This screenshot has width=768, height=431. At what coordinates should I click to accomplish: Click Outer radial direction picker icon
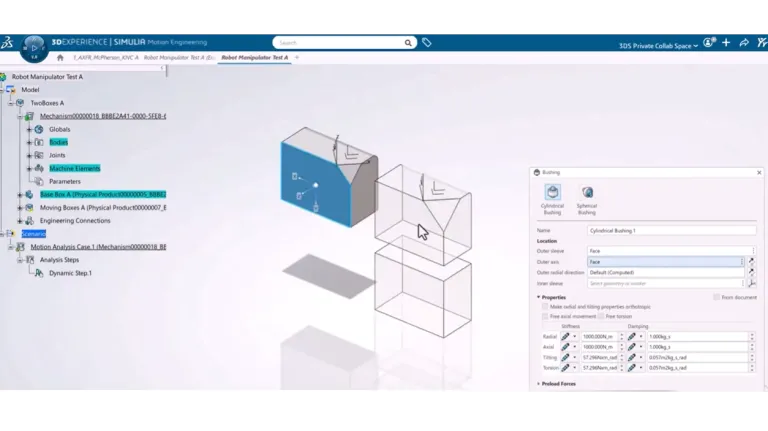751,272
